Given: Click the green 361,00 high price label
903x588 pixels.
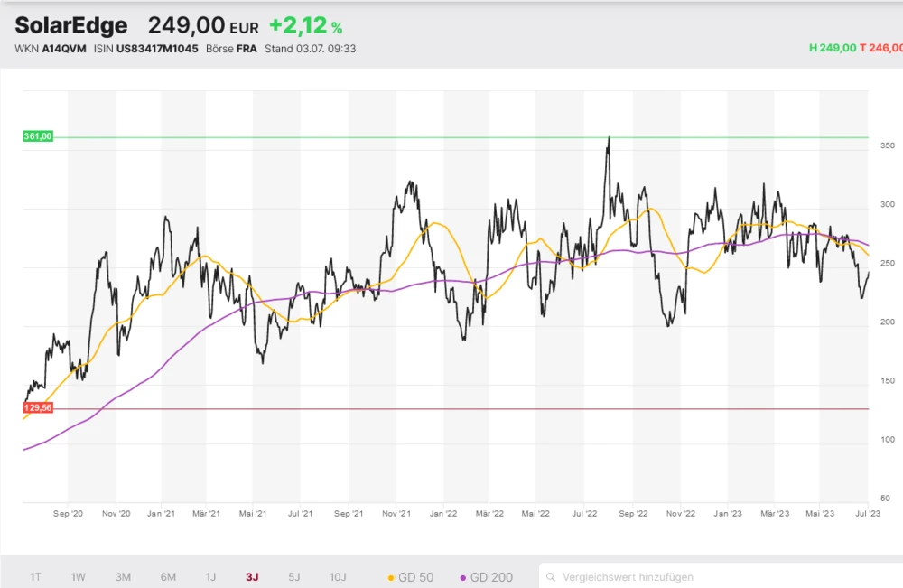Looking at the screenshot, I should click(39, 136).
